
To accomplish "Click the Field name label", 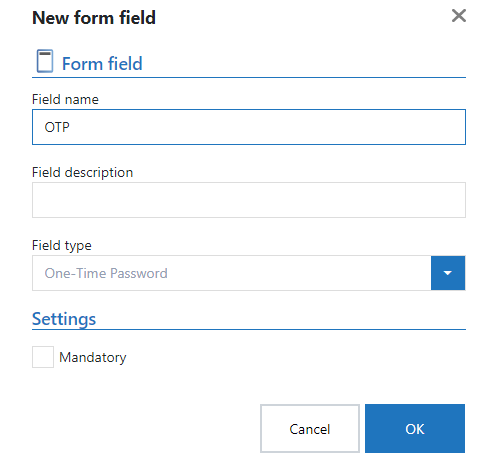I will (65, 99).
